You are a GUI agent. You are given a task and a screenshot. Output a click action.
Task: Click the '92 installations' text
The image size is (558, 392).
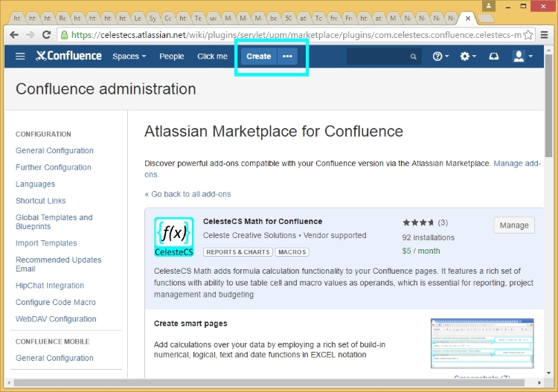pos(428,237)
